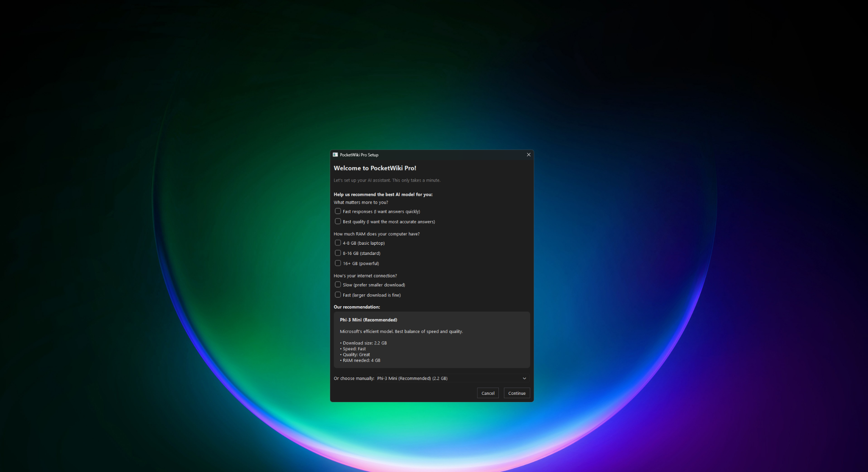Click the dropdown chevron next to Phi-3 Mini
Image resolution: width=868 pixels, height=472 pixels.
pos(524,378)
